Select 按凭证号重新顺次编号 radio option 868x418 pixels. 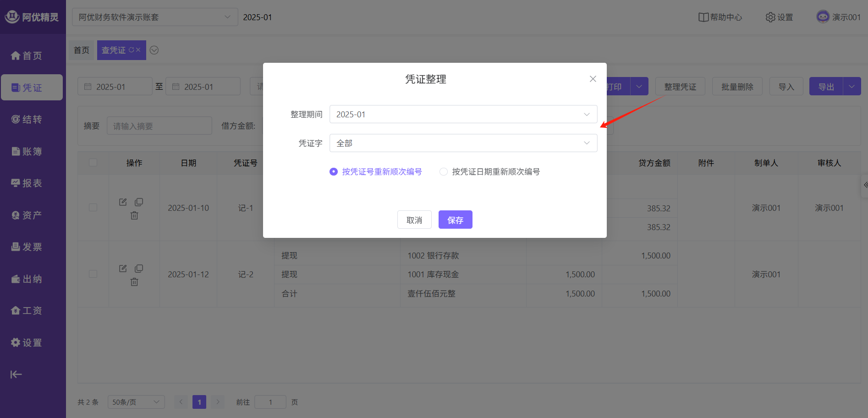tap(334, 172)
